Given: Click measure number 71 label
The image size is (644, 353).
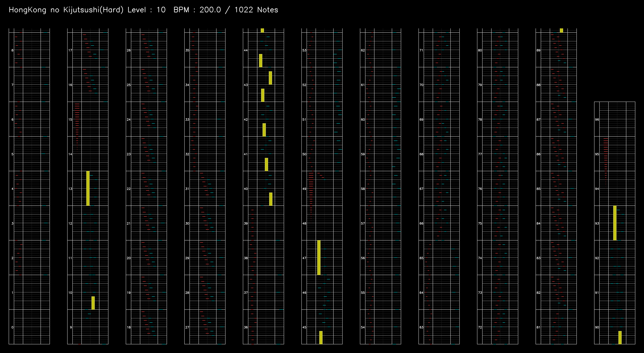Looking at the screenshot, I should [421, 50].
